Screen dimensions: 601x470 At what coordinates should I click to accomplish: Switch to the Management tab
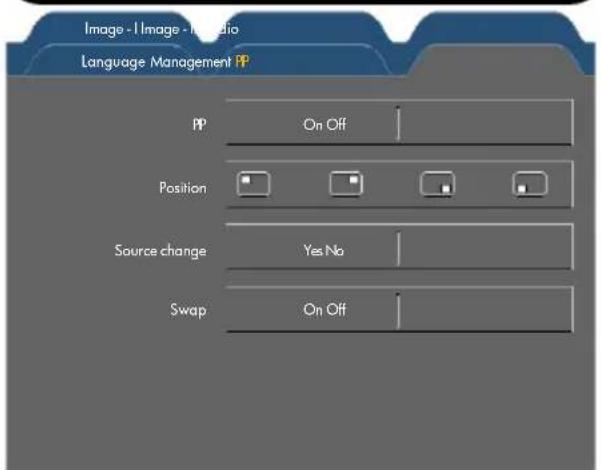pyautogui.click(x=190, y=62)
